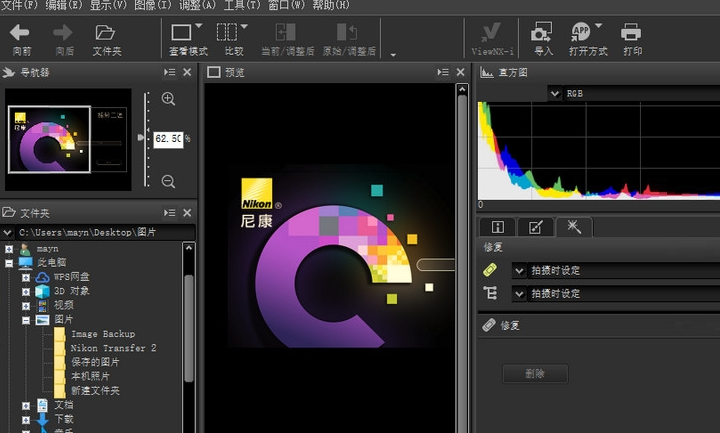The height and width of the screenshot is (433, 720).
Task: Click the straighten tool icon
Action: (x=490, y=293)
